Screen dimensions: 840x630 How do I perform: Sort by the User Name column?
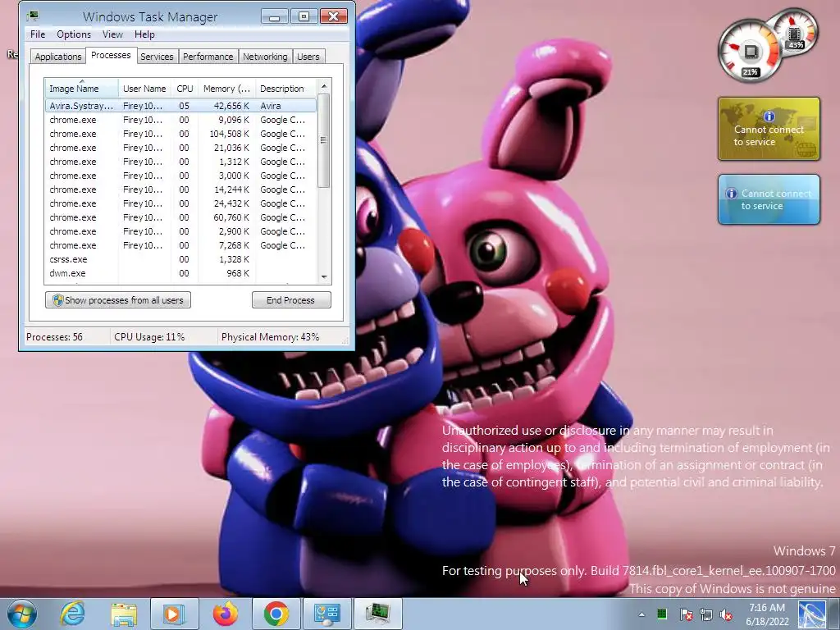pyautogui.click(x=144, y=89)
